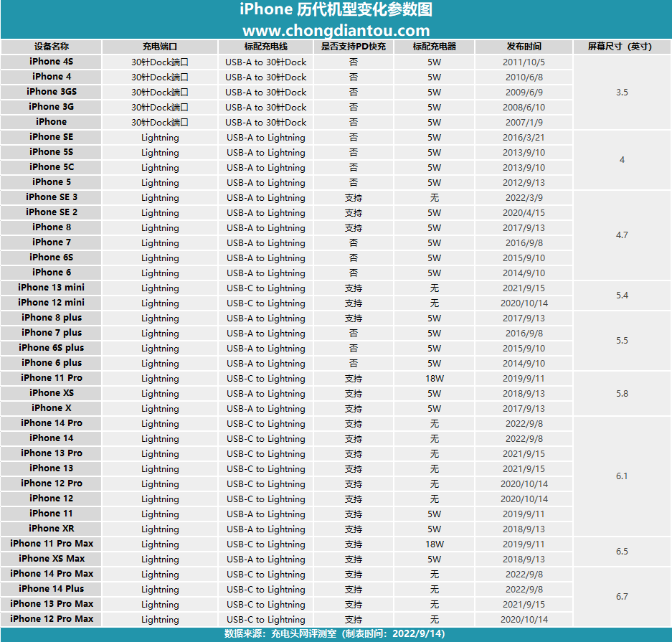Click the iPhone 14 Pro device name cell
Image resolution: width=672 pixels, height=642 pixels.
51,423
